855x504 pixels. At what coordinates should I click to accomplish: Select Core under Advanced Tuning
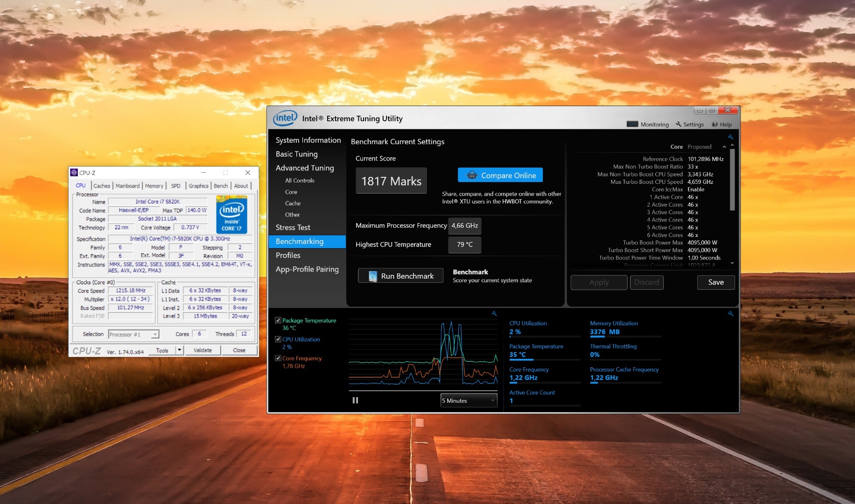pos(291,192)
